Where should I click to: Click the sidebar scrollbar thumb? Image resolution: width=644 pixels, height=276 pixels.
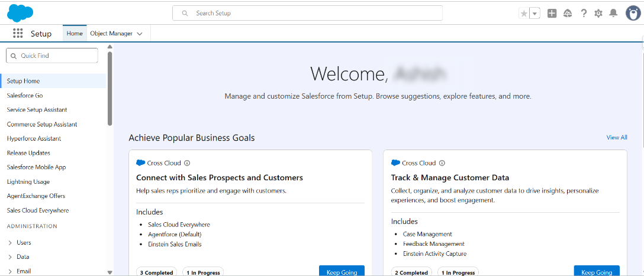[x=110, y=88]
